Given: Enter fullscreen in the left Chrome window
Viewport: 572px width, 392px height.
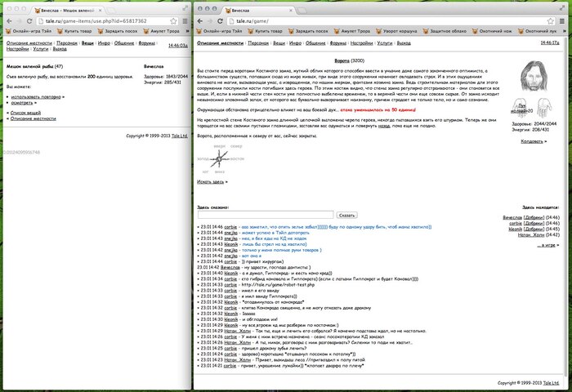Looking at the screenshot, I should point(185,8).
